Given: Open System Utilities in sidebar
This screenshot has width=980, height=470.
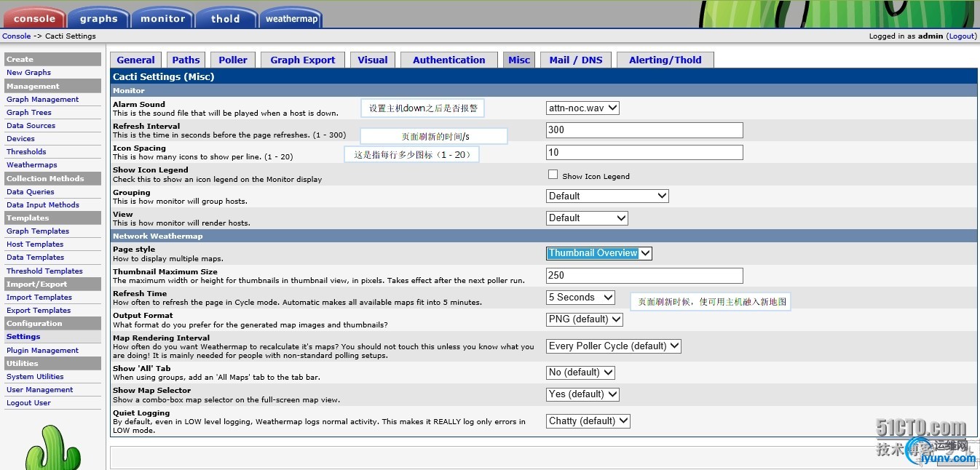Looking at the screenshot, I should point(35,377).
